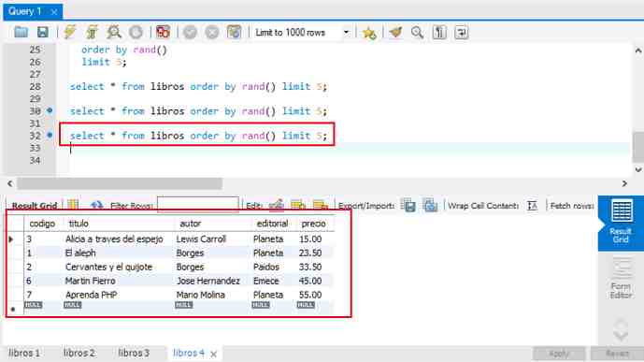Screen dimensions: 644x362
Task: Click the row selector arrow for row 3
Action: coord(11,239)
